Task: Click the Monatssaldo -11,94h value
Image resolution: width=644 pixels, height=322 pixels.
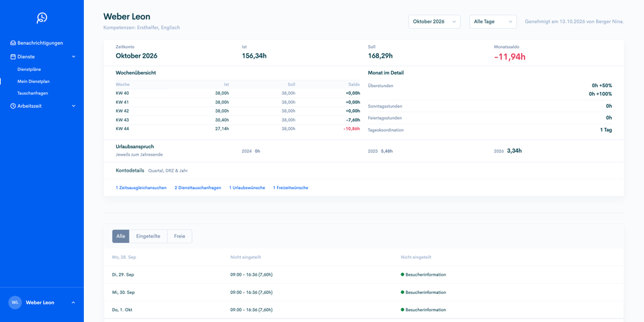Action: (509, 57)
